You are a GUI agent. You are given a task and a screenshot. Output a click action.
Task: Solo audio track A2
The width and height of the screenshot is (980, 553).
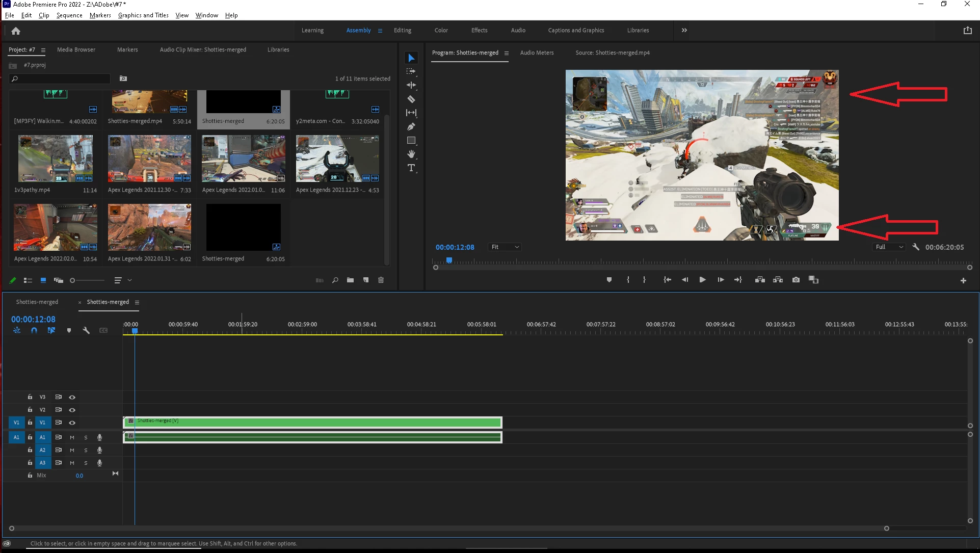click(86, 450)
